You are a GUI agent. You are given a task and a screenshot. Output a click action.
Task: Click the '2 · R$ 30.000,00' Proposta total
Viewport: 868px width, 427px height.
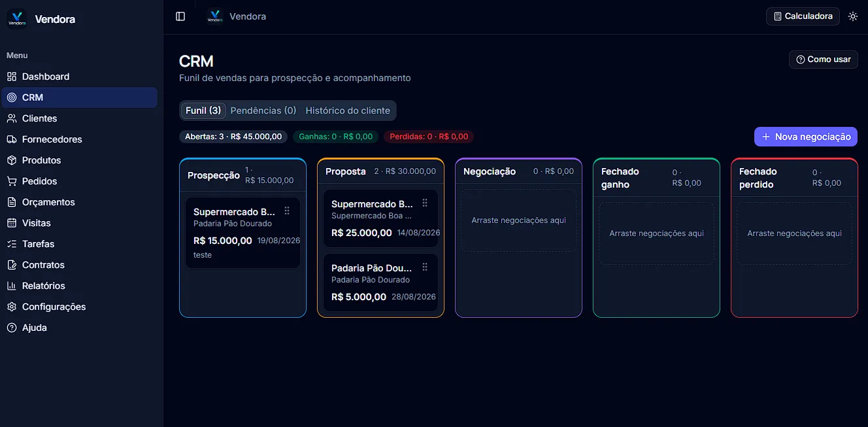coord(405,171)
